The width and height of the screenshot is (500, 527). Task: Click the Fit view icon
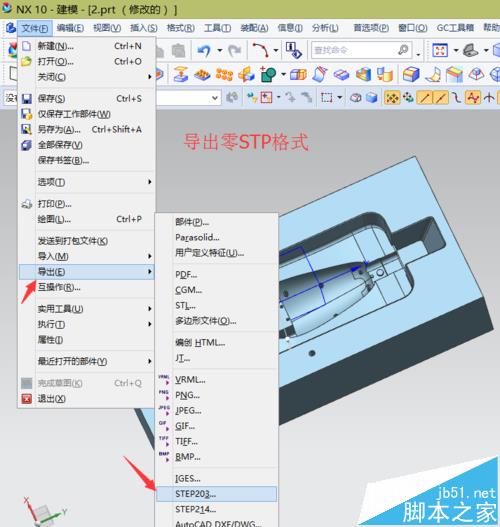pos(440,50)
